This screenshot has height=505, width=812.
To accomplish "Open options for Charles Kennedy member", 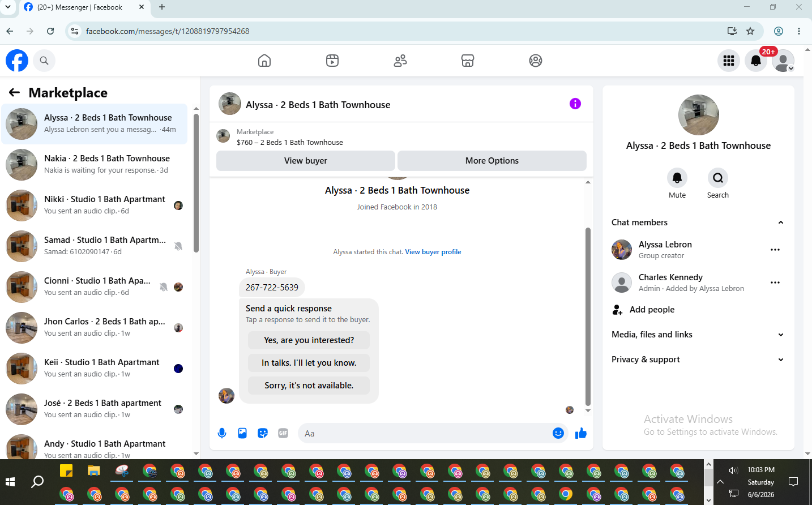I will pos(775,283).
